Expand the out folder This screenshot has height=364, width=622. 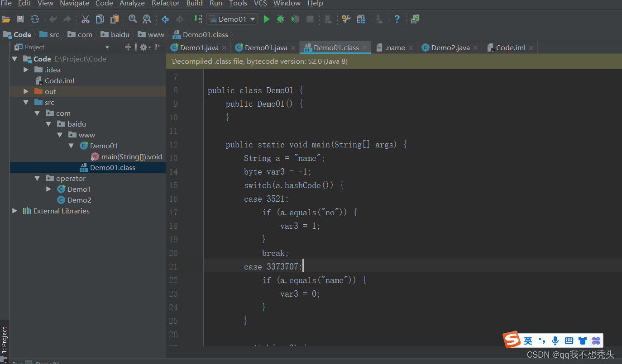pyautogui.click(x=26, y=91)
